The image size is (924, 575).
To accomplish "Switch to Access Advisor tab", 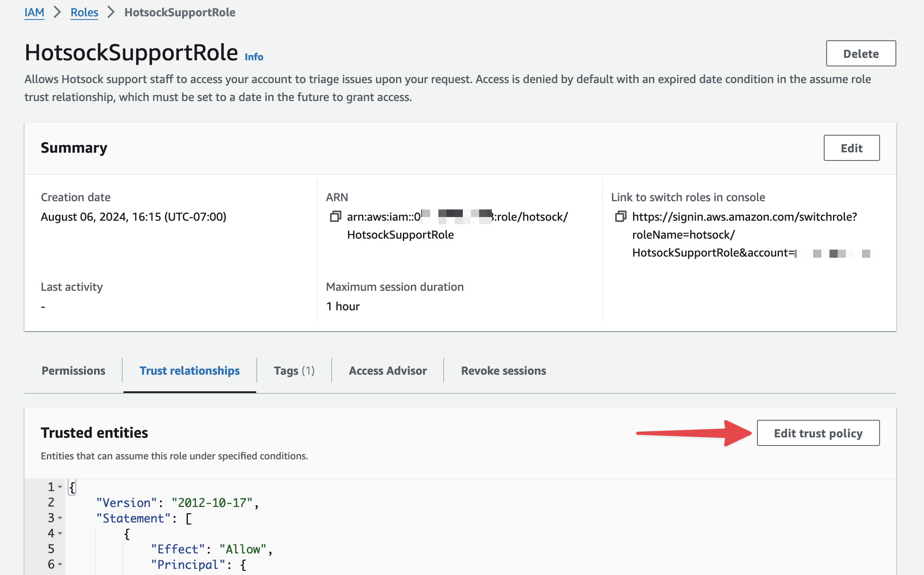I will [388, 371].
